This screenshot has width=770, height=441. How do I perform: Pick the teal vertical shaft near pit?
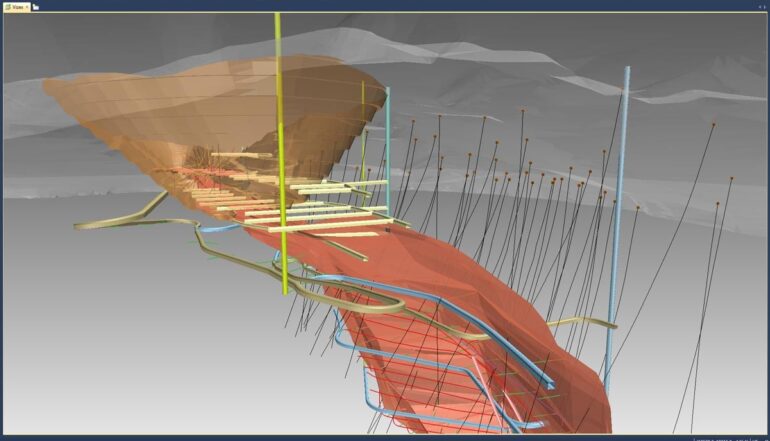(x=387, y=140)
